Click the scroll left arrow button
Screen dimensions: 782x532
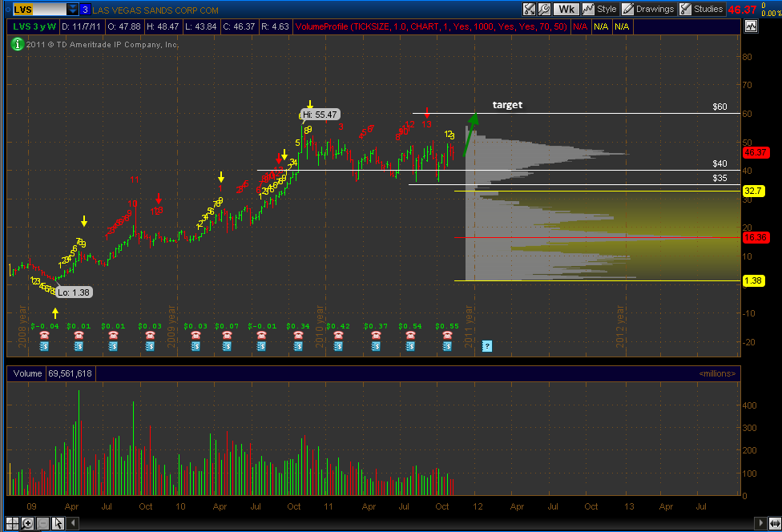click(x=73, y=523)
